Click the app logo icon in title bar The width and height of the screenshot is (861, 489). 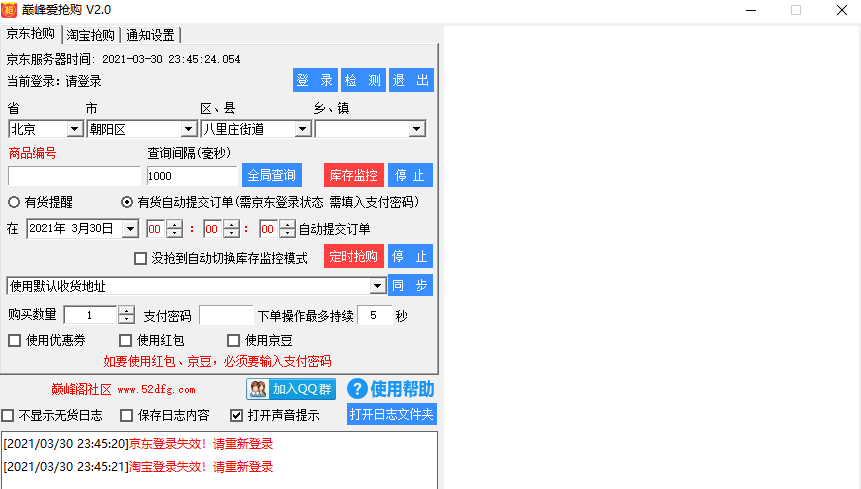(9, 10)
